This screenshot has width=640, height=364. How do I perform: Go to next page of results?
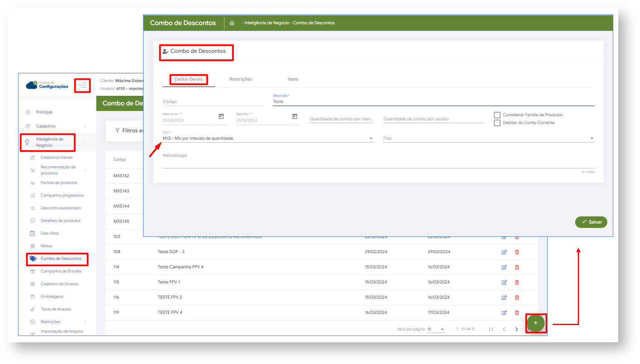(516, 330)
